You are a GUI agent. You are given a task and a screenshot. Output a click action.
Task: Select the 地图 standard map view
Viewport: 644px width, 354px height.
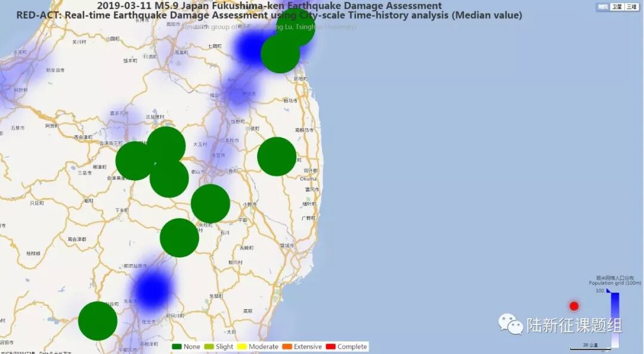point(602,7)
